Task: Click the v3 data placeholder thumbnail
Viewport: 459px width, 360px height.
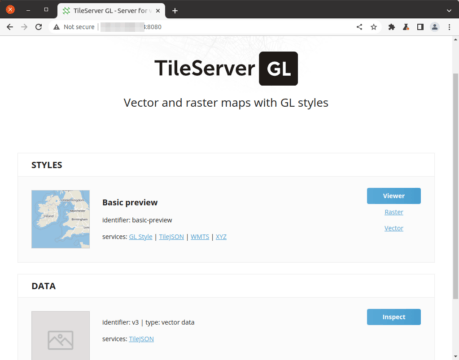Action: 61,335
